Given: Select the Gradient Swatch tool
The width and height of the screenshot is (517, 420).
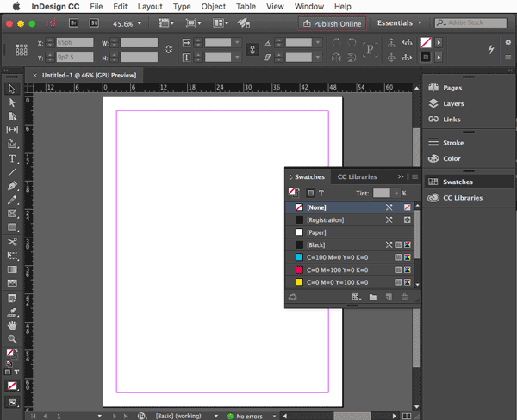Looking at the screenshot, I should [12, 269].
